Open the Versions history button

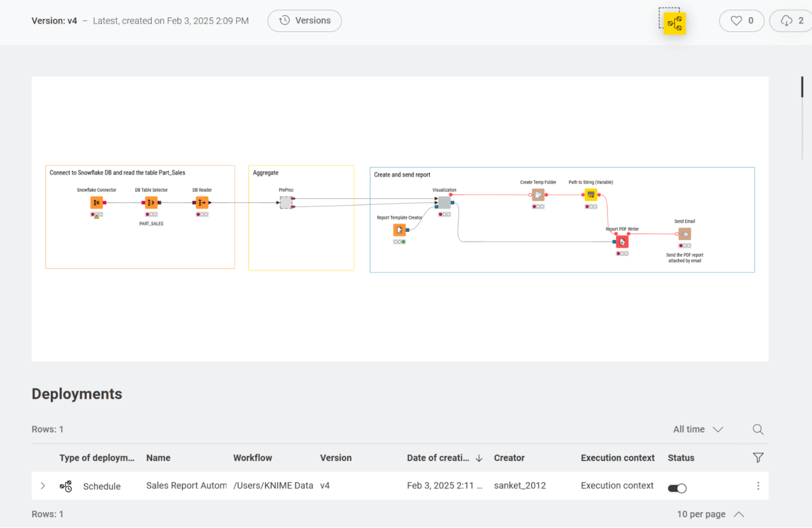coord(304,21)
